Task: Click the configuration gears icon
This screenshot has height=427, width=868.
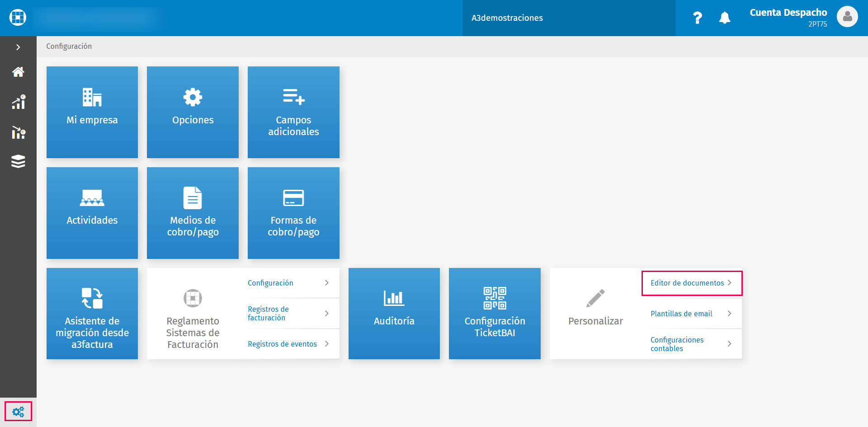Action: pyautogui.click(x=18, y=412)
